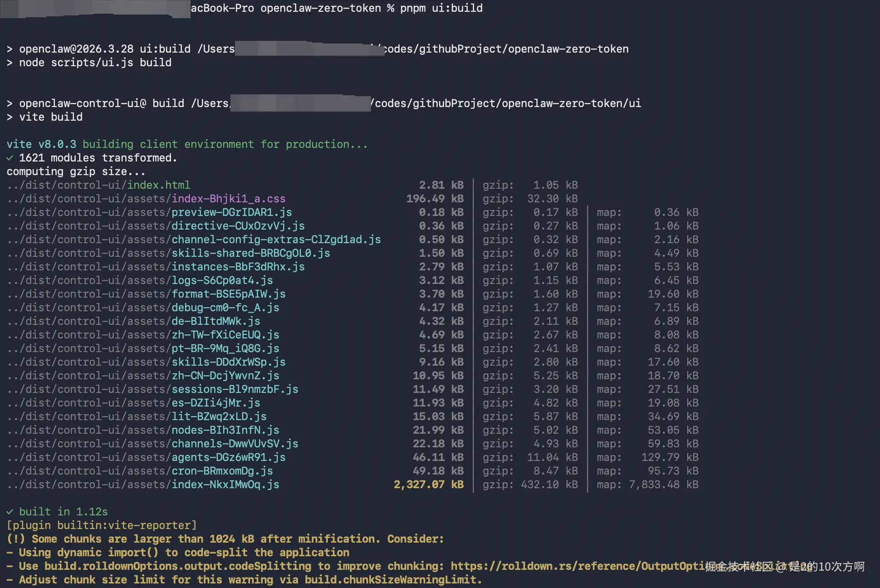Click file name index-Bhjki1_a.css

[x=229, y=199]
